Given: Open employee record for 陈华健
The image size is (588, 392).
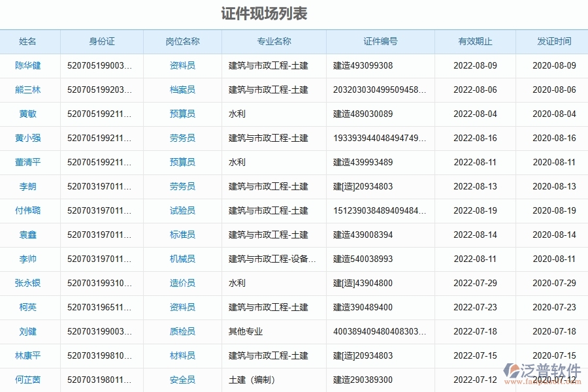Looking at the screenshot, I should pos(29,66).
